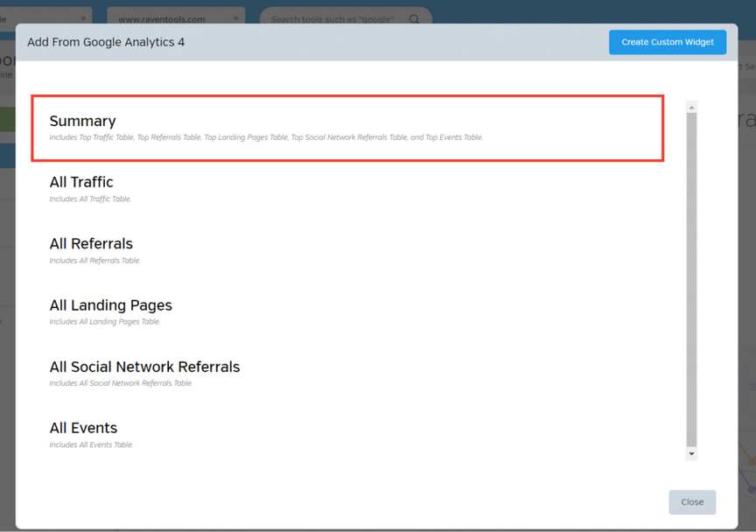Select the Summary widget option
The image size is (756, 532).
[83, 122]
